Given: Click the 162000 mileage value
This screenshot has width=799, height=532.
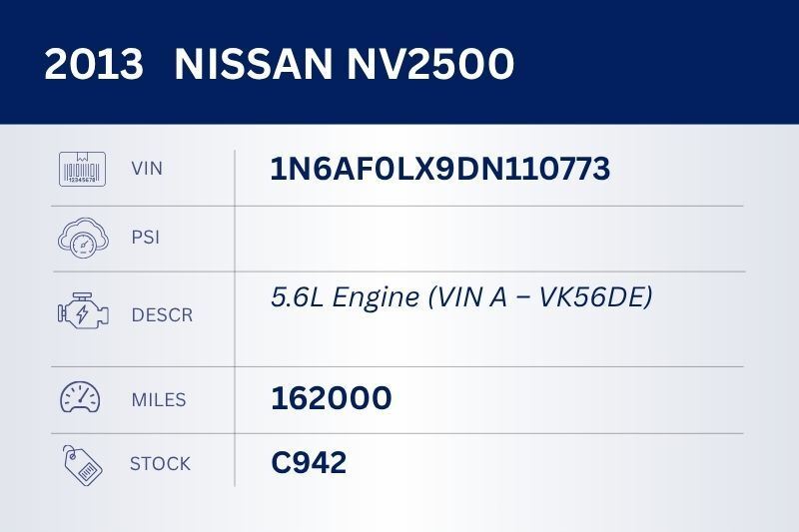Looking at the screenshot, I should pos(332,398).
